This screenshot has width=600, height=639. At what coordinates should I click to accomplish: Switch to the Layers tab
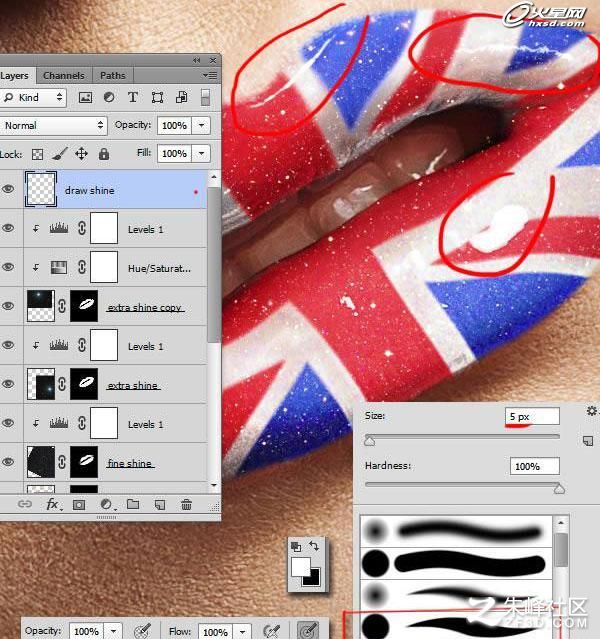[x=15, y=76]
